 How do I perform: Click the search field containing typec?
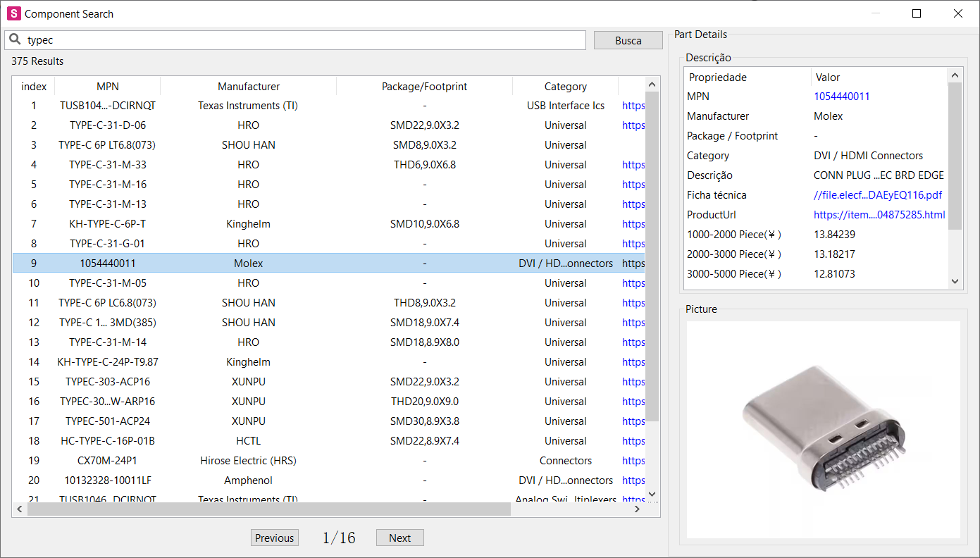pyautogui.click(x=295, y=40)
